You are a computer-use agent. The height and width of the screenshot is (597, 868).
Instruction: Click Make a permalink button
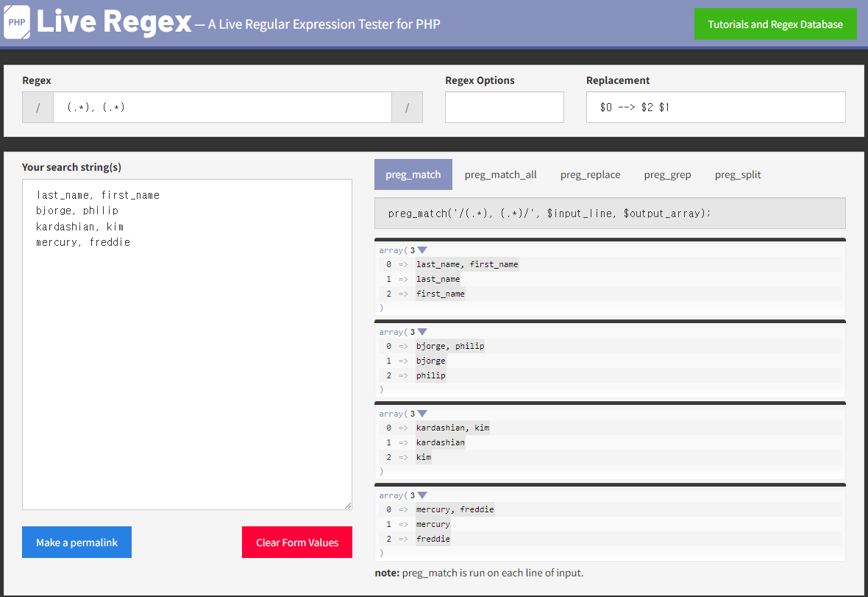tap(77, 543)
